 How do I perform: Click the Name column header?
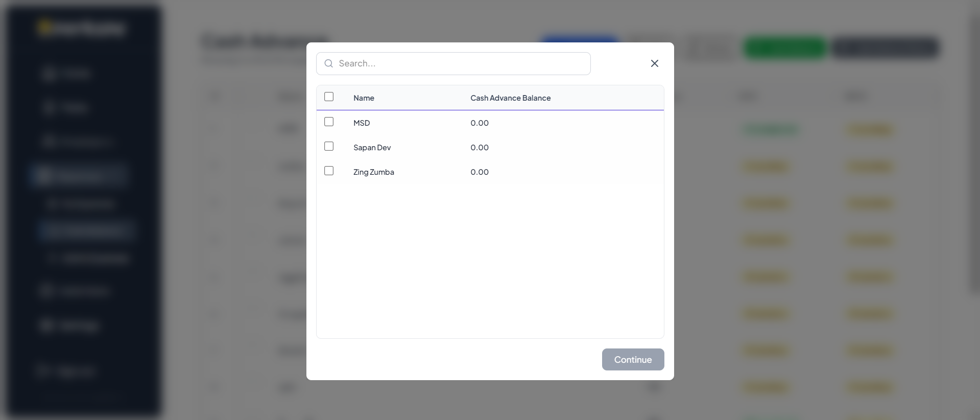point(364,98)
